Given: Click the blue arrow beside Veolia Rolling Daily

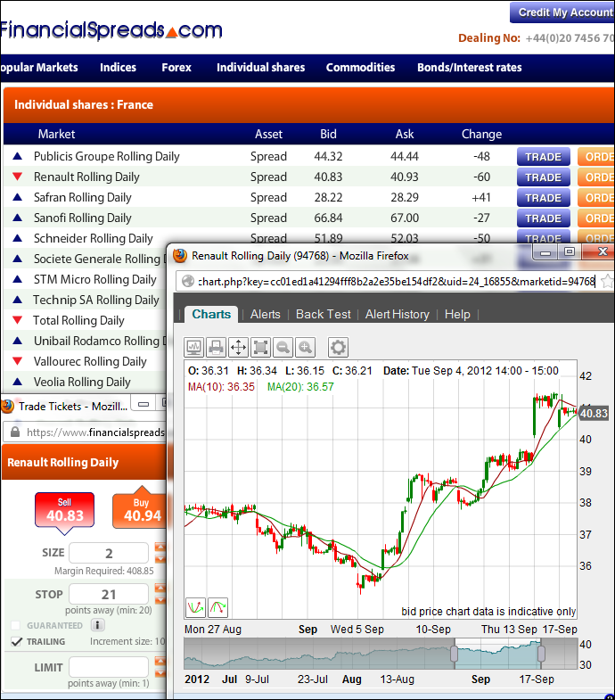Looking at the screenshot, I should (18, 382).
